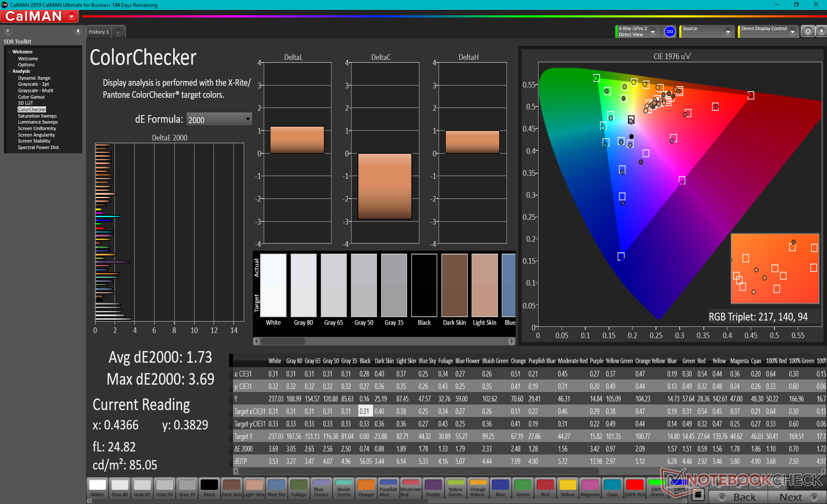Viewport: 827px width, 504px height.
Task: Click the stop measurement square icon
Action: (x=699, y=494)
